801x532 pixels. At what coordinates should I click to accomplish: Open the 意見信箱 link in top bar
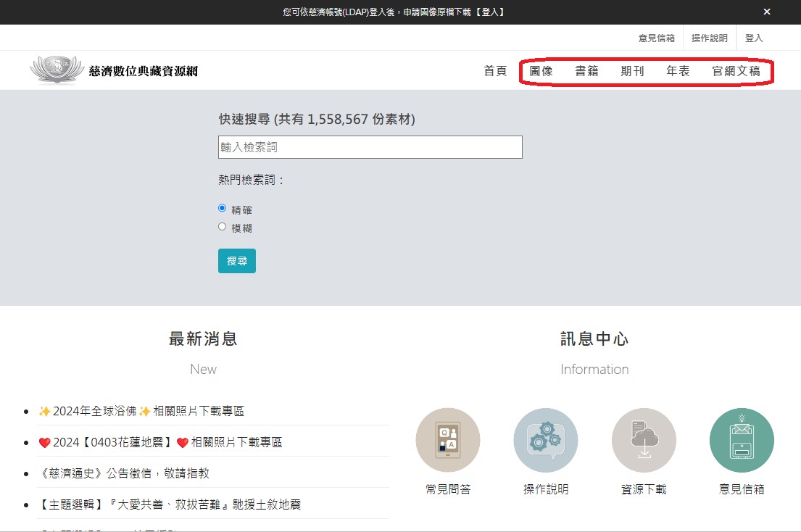[657, 38]
